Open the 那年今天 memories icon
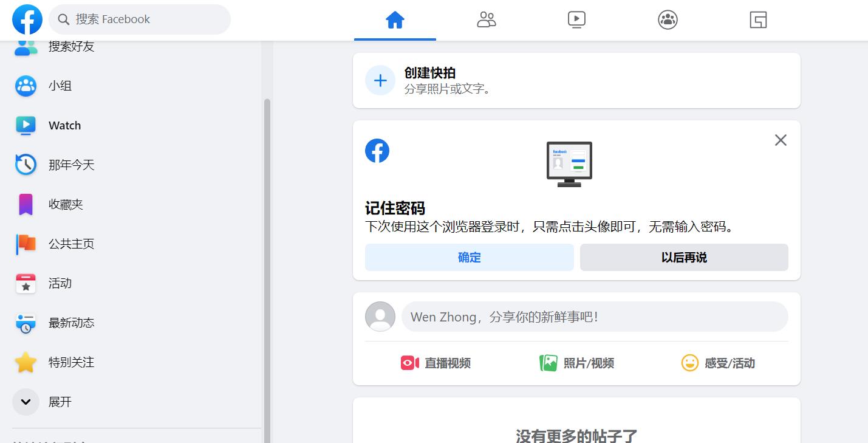This screenshot has height=443, width=868. [x=26, y=165]
